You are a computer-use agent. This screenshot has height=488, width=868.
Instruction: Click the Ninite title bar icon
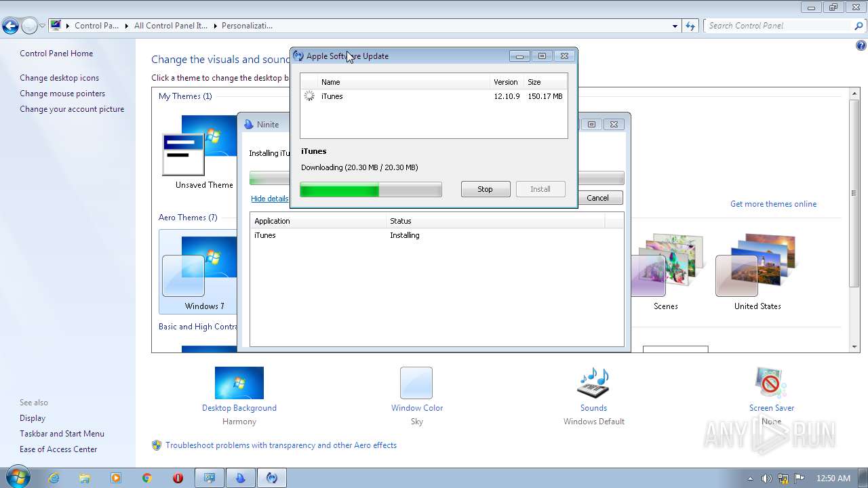pos(248,124)
